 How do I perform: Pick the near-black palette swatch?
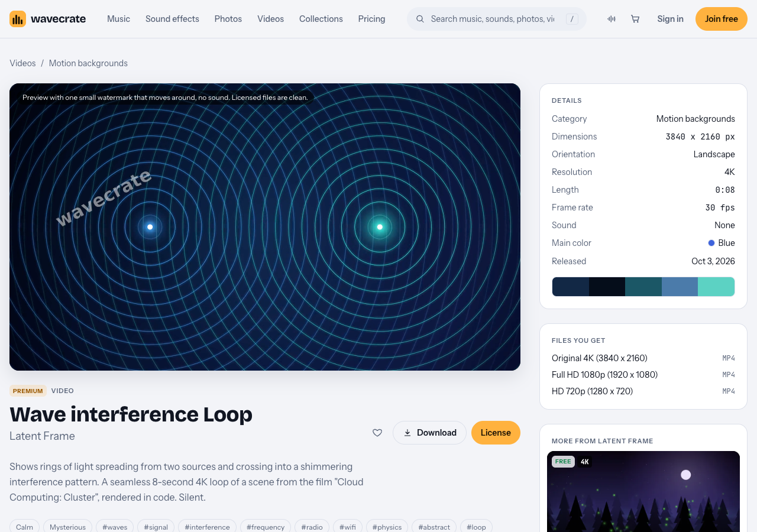pos(607,287)
